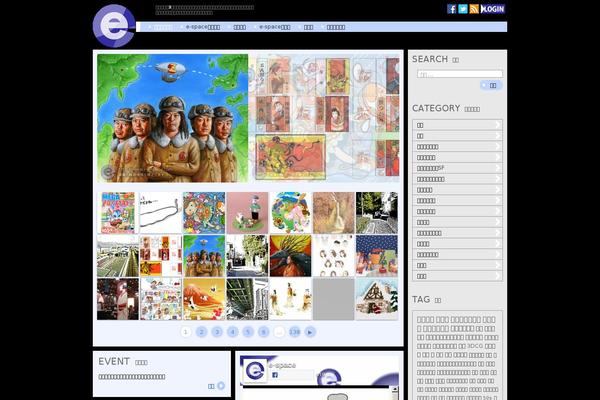Click inside the SEARCH text field
The height and width of the screenshot is (400, 600).
pyautogui.click(x=460, y=74)
